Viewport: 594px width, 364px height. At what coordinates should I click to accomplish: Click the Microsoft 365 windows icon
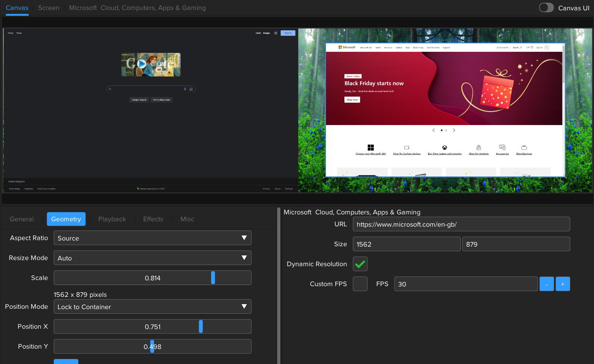[371, 148]
